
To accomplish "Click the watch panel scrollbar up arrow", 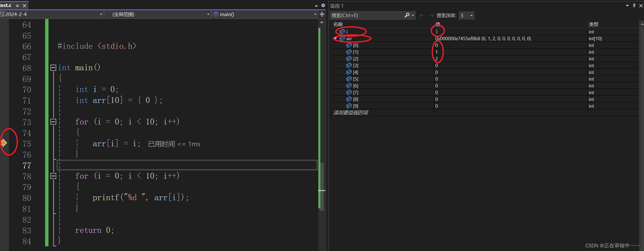I will point(642,24).
